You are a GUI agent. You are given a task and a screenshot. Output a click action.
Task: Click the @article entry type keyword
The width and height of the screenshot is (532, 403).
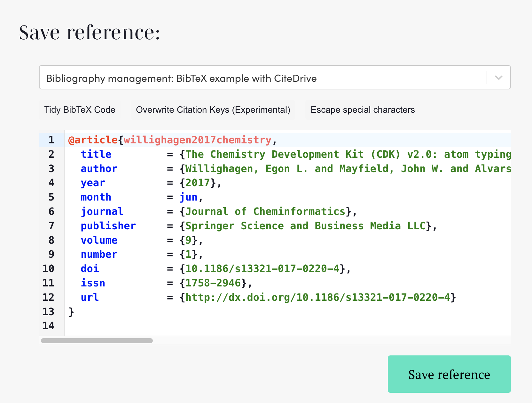[x=93, y=140]
